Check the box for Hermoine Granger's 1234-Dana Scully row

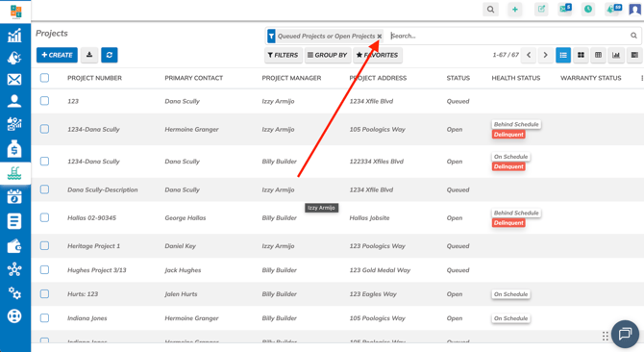point(44,129)
